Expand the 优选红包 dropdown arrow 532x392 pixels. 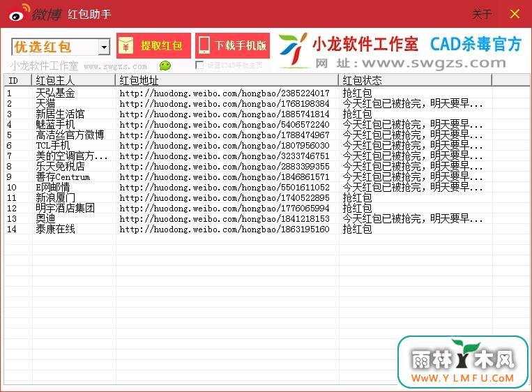pos(104,47)
